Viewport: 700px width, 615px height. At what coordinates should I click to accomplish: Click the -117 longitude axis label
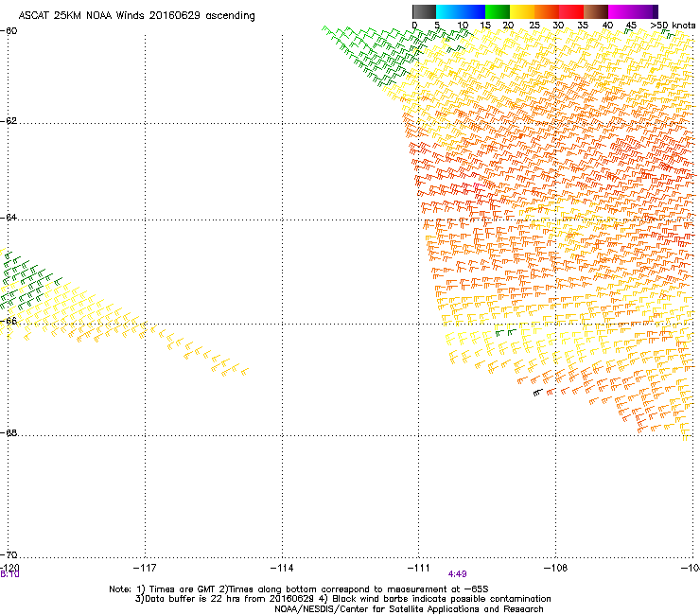point(145,568)
